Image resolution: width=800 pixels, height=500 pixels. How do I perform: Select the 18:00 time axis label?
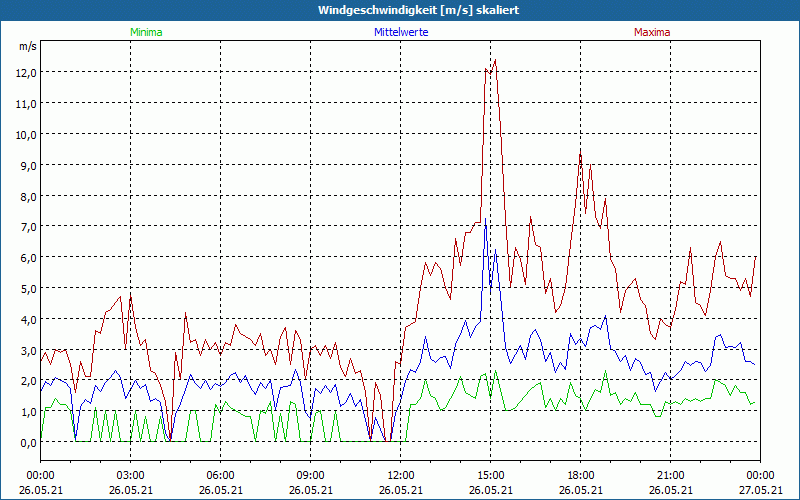click(x=580, y=475)
